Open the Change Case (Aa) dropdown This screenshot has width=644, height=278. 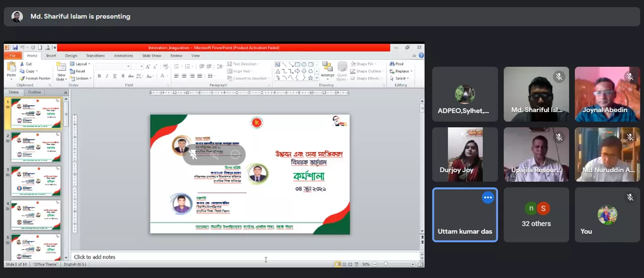(150, 76)
